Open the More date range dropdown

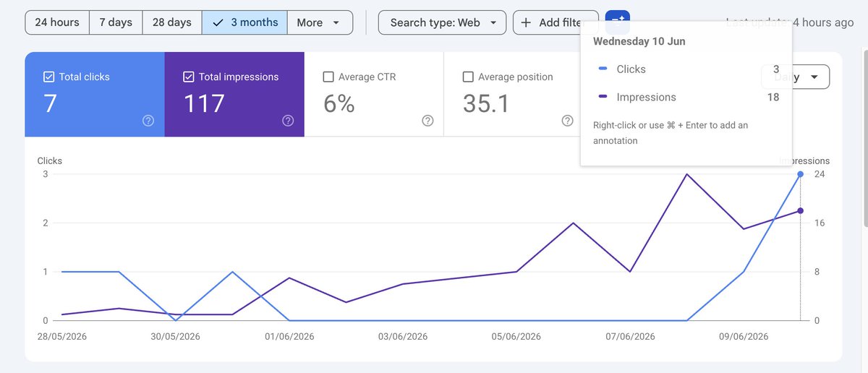point(320,22)
